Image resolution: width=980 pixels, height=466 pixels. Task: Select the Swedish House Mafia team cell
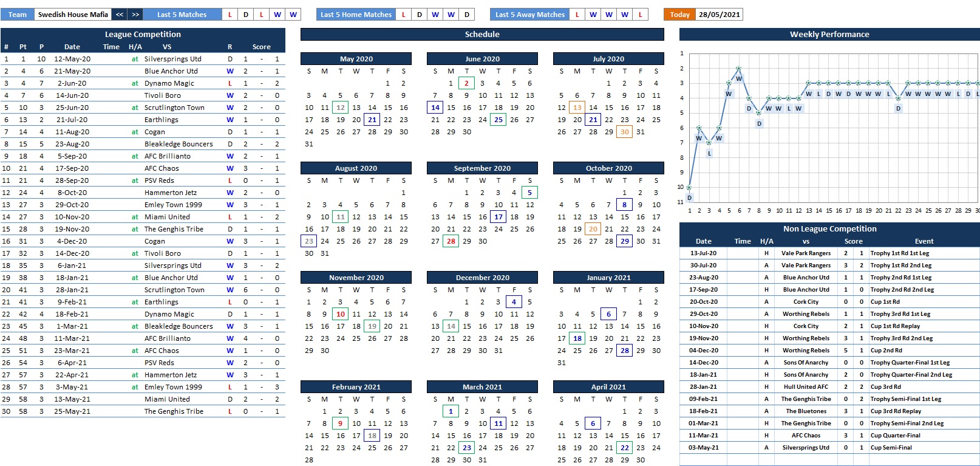tap(73, 15)
